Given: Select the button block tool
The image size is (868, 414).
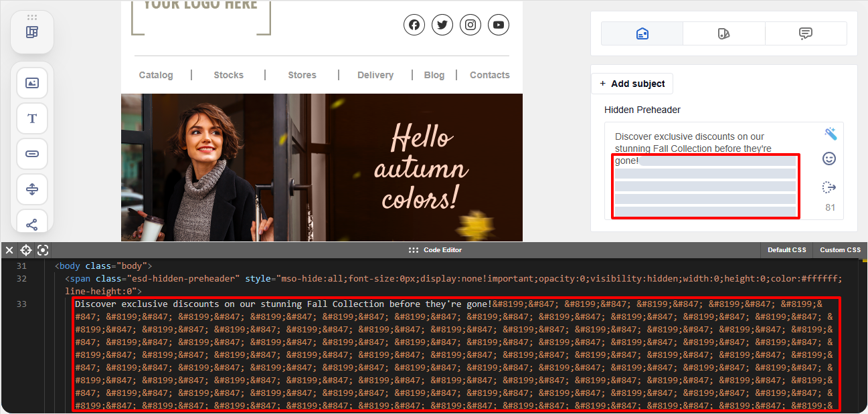Looking at the screenshot, I should click(x=31, y=154).
